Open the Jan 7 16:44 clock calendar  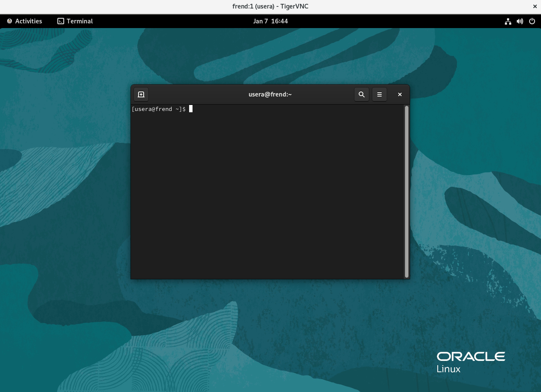click(270, 21)
